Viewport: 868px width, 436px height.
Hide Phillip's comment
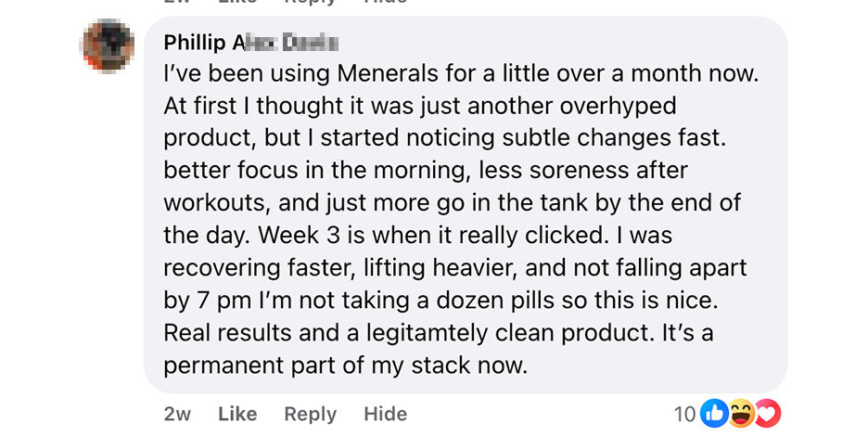(385, 414)
